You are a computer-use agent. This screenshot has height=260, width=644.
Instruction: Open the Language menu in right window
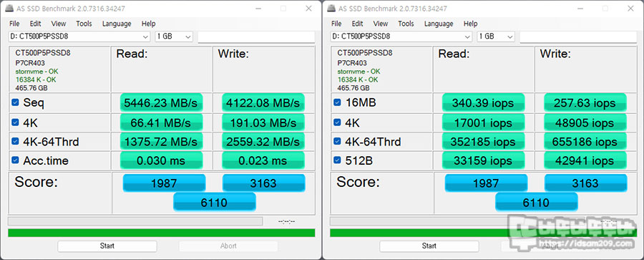(x=439, y=24)
